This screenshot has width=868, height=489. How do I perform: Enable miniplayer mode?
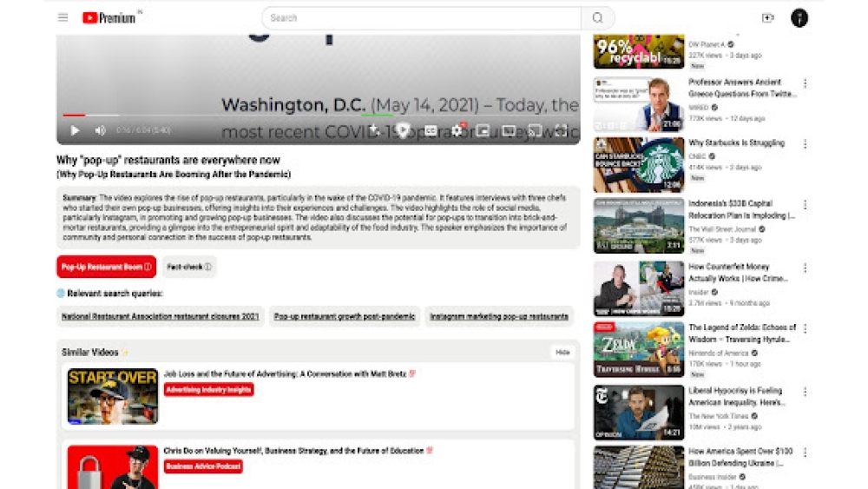483,130
